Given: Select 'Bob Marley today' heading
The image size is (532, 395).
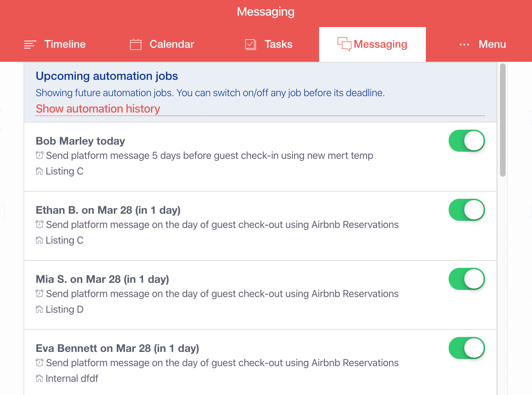Looking at the screenshot, I should pyautogui.click(x=80, y=141).
